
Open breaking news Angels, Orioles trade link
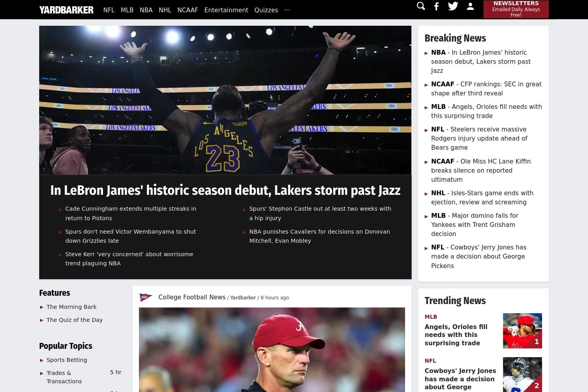(x=486, y=111)
